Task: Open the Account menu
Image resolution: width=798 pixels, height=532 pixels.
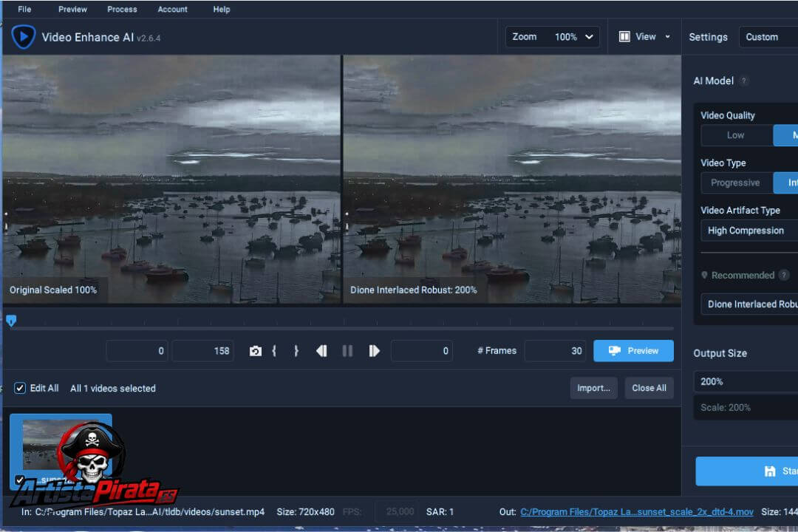Action: click(x=172, y=9)
